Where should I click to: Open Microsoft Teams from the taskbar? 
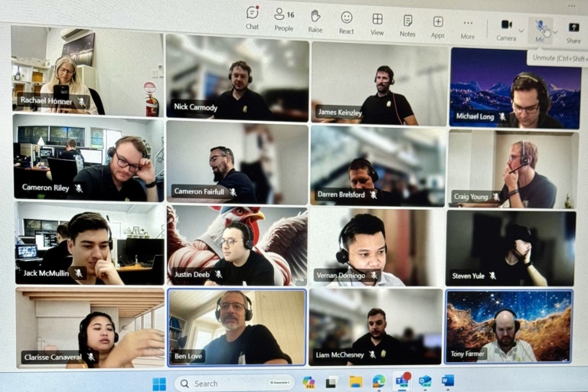tap(401, 381)
